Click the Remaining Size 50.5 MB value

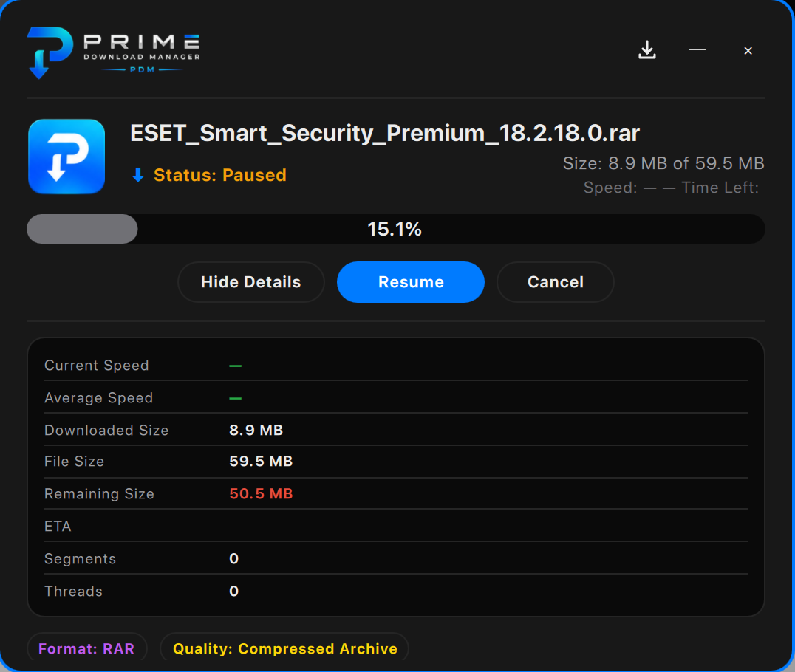pos(261,493)
